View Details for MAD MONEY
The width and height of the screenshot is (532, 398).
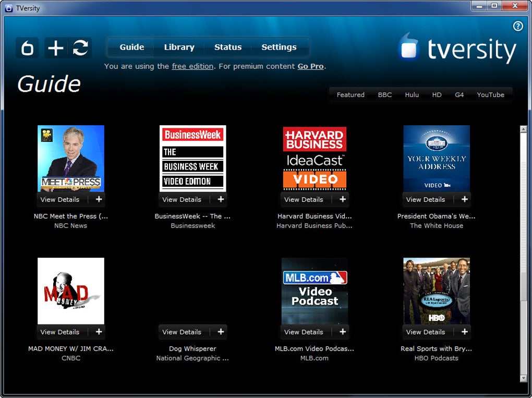coord(59,332)
